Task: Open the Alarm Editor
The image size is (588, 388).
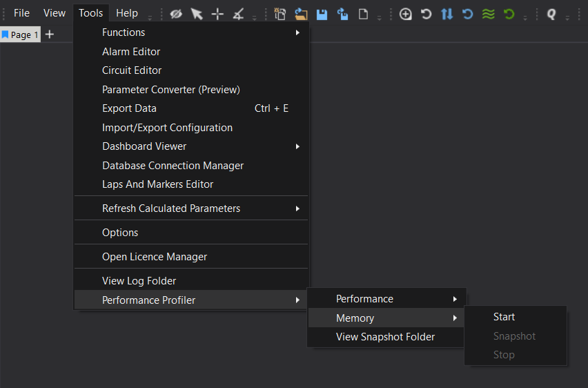Action: pos(131,52)
